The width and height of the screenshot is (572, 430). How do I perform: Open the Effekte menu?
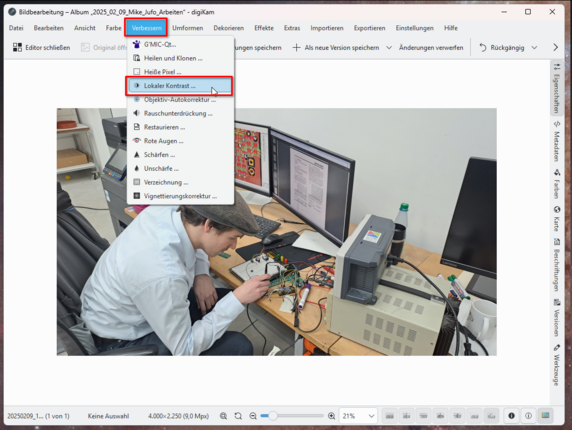pyautogui.click(x=264, y=28)
